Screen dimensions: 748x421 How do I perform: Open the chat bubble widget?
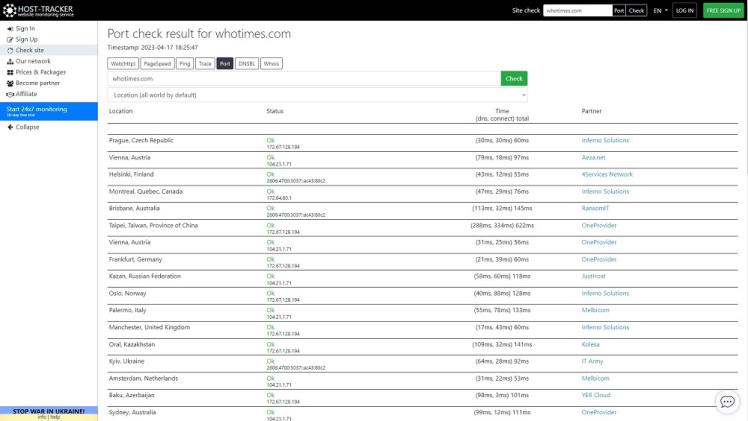pyautogui.click(x=727, y=401)
